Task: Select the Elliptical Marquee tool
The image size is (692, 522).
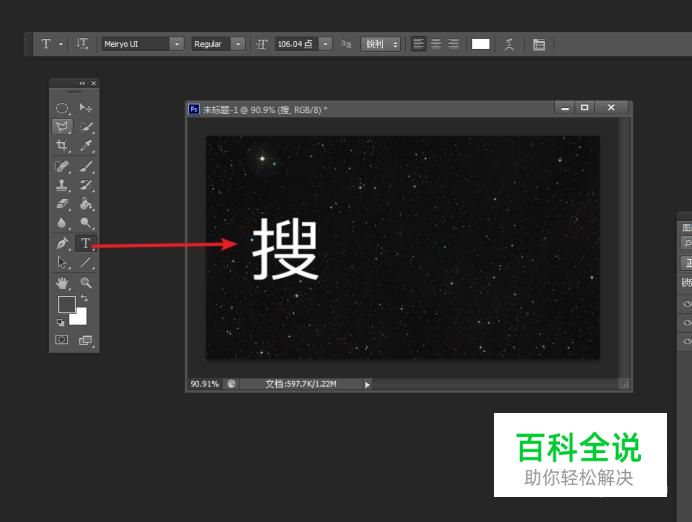Action: 62,108
